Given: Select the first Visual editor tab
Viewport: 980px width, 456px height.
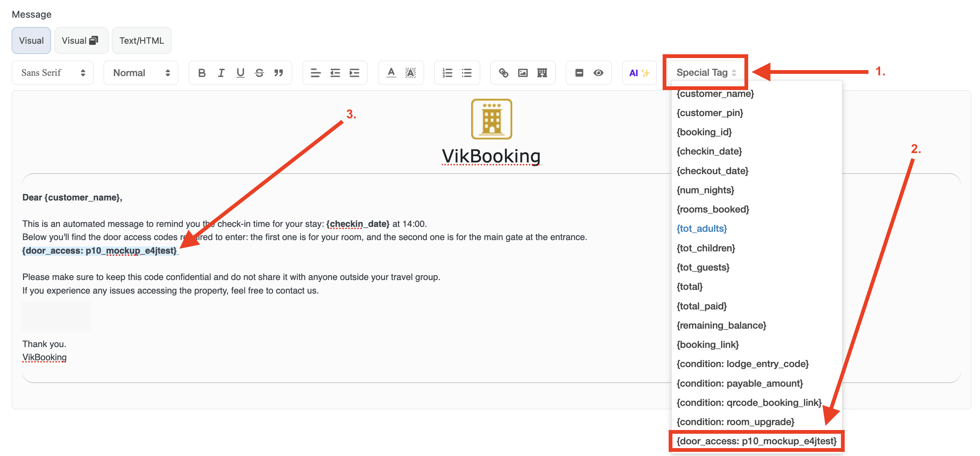Looking at the screenshot, I should [31, 40].
